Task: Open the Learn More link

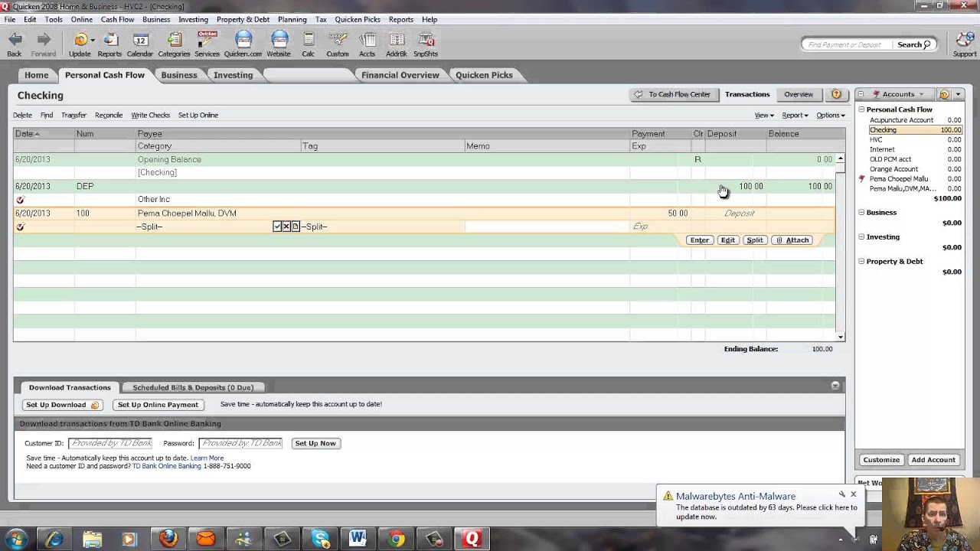Action: tap(207, 458)
